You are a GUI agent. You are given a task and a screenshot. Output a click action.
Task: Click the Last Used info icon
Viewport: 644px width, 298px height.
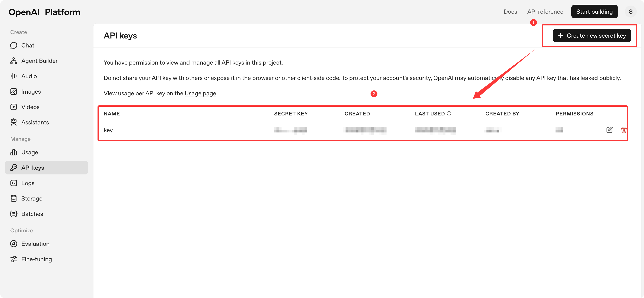click(449, 114)
